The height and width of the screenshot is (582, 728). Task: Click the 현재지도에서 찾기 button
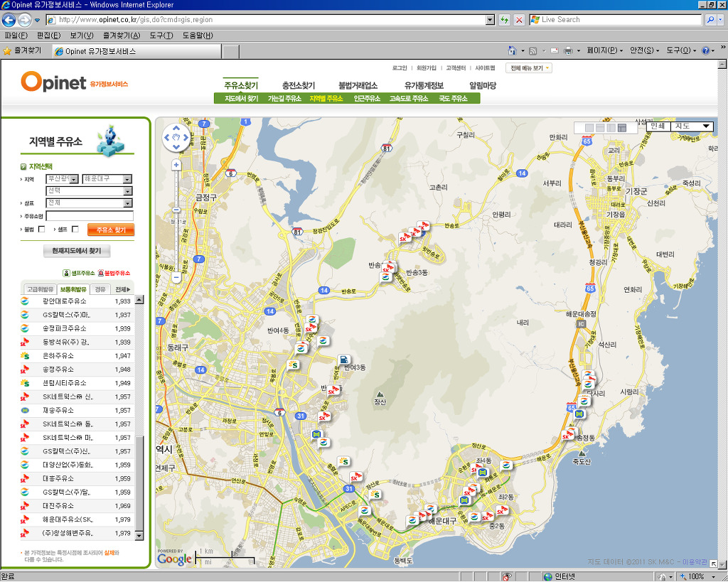(x=77, y=251)
